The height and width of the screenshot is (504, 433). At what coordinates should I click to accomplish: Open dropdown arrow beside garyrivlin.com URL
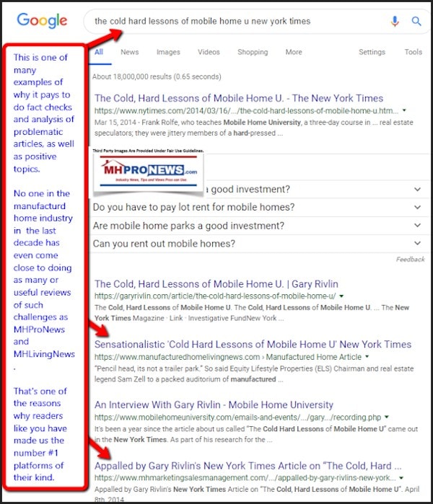click(341, 296)
